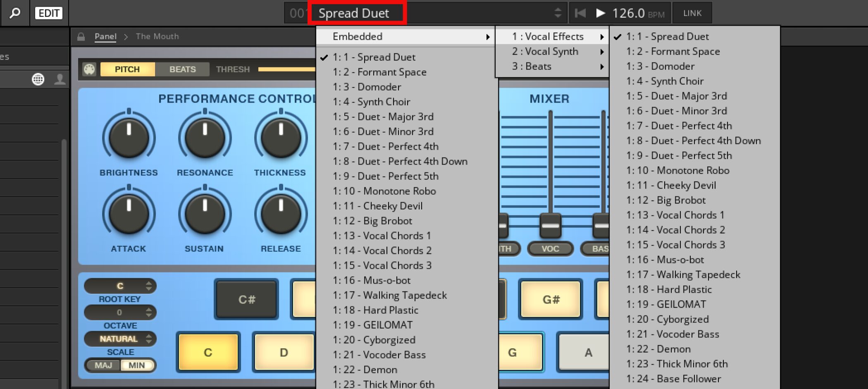
Task: Open the search magnifier icon
Action: coord(15,13)
